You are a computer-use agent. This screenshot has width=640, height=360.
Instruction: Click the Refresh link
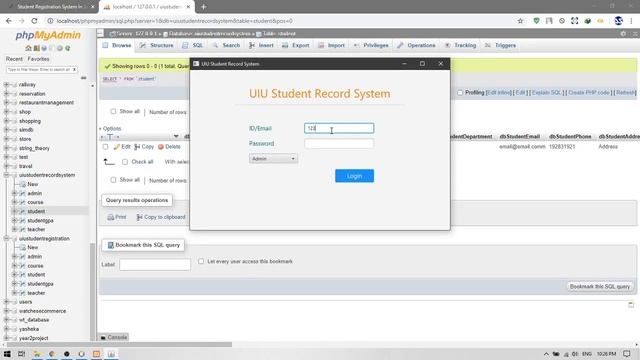[625, 93]
